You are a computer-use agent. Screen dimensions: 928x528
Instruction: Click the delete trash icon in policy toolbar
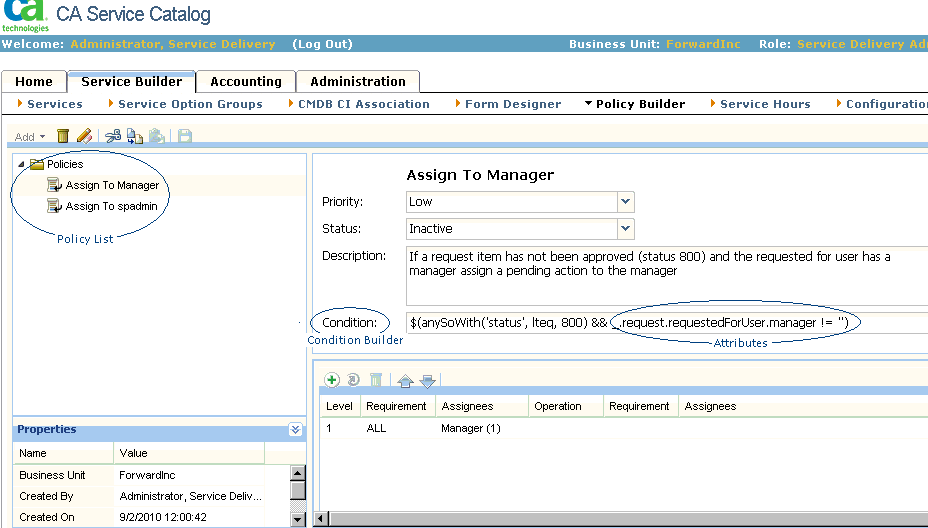(63, 136)
